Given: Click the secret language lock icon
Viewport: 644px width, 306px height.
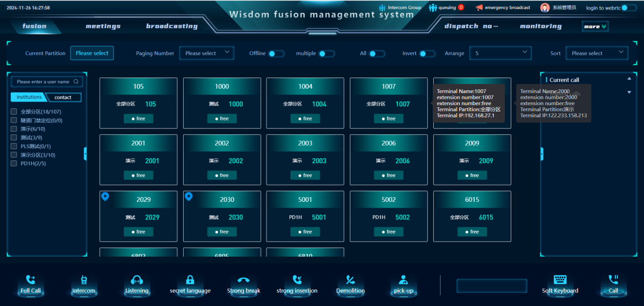Looking at the screenshot, I should [x=190, y=280].
